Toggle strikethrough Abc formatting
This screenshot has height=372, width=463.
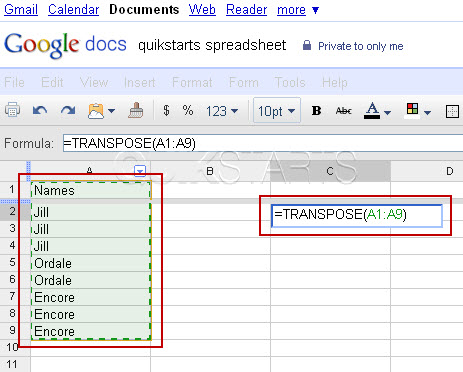click(x=344, y=111)
